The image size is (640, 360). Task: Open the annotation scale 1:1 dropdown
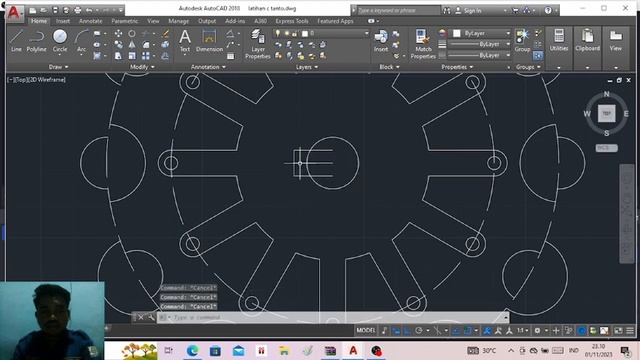pyautogui.click(x=522, y=331)
